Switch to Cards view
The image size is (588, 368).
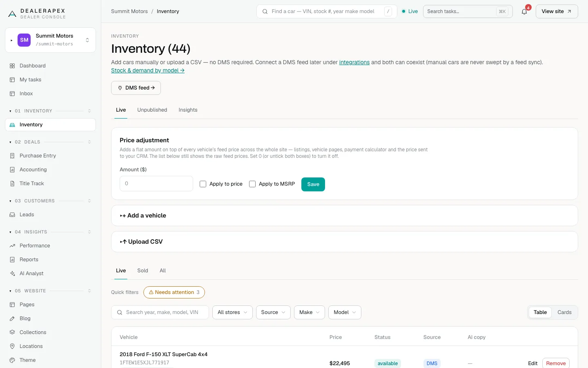[x=564, y=312]
